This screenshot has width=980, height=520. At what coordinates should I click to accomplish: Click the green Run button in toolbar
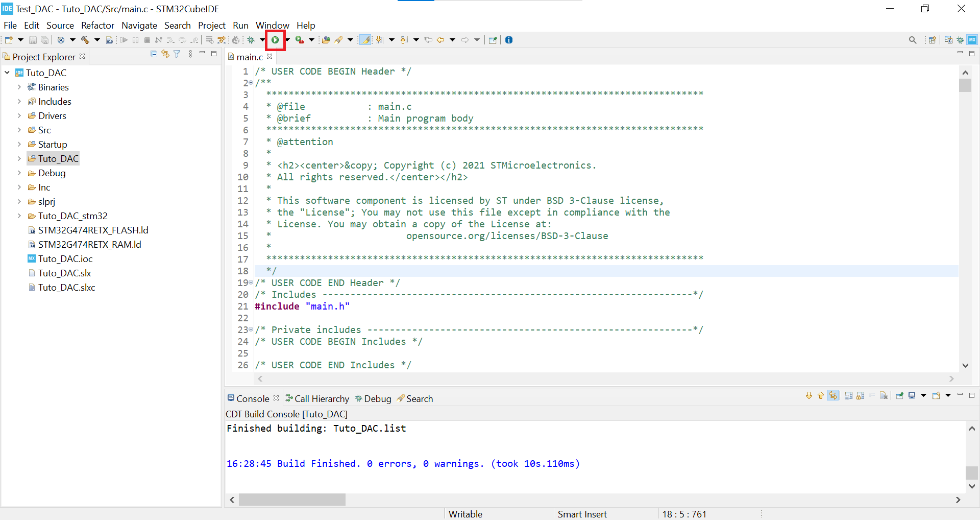(275, 40)
